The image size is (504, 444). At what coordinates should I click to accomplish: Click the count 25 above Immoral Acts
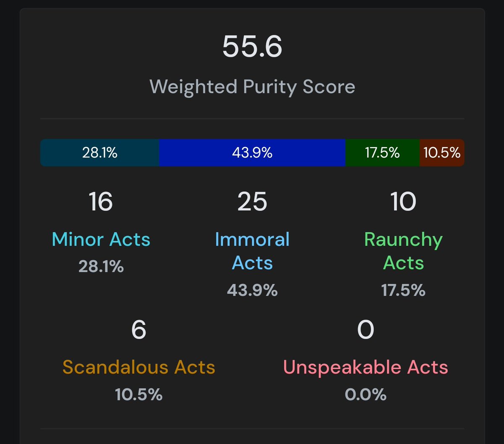point(252,202)
